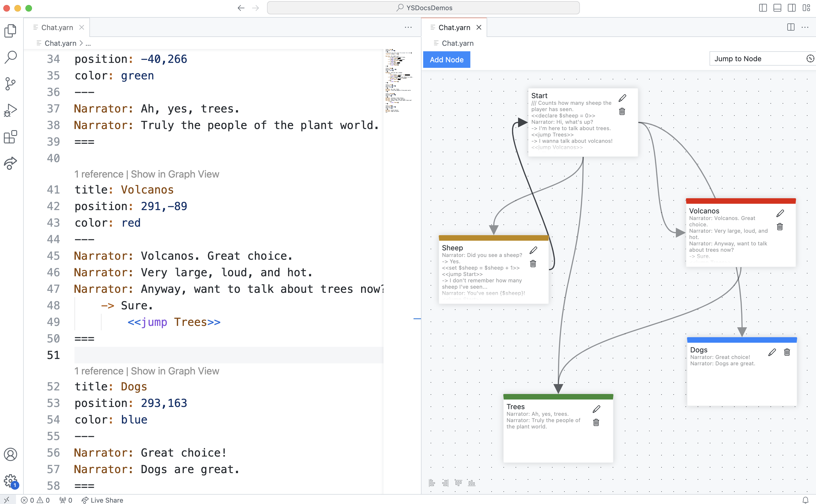816x504 pixels.
Task: Toggle the secondary side bar layout button
Action: click(x=792, y=8)
